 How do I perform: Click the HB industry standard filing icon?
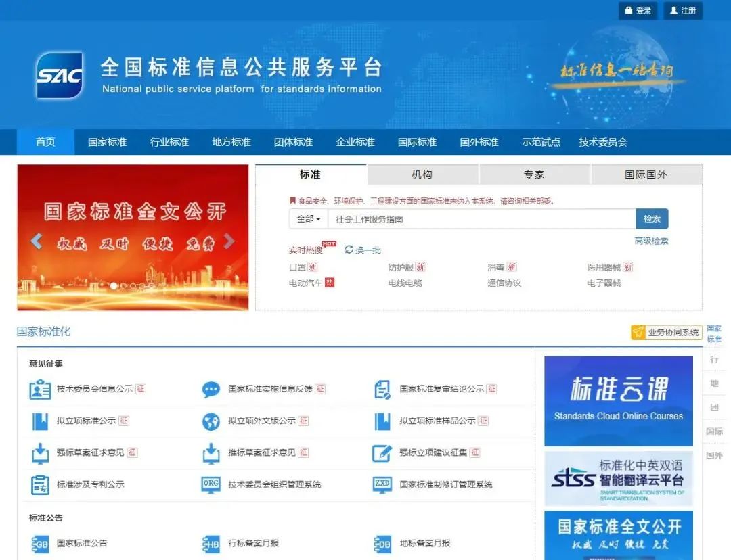pos(211,544)
